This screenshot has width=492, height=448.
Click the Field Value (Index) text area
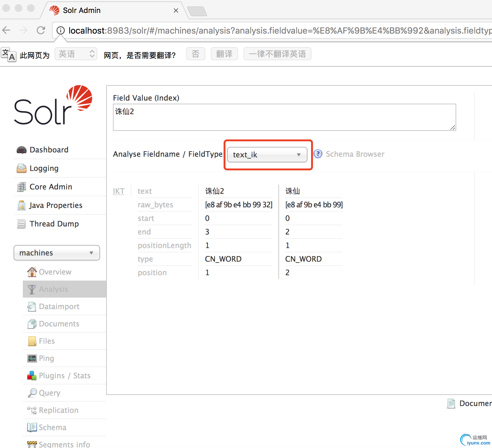point(284,117)
